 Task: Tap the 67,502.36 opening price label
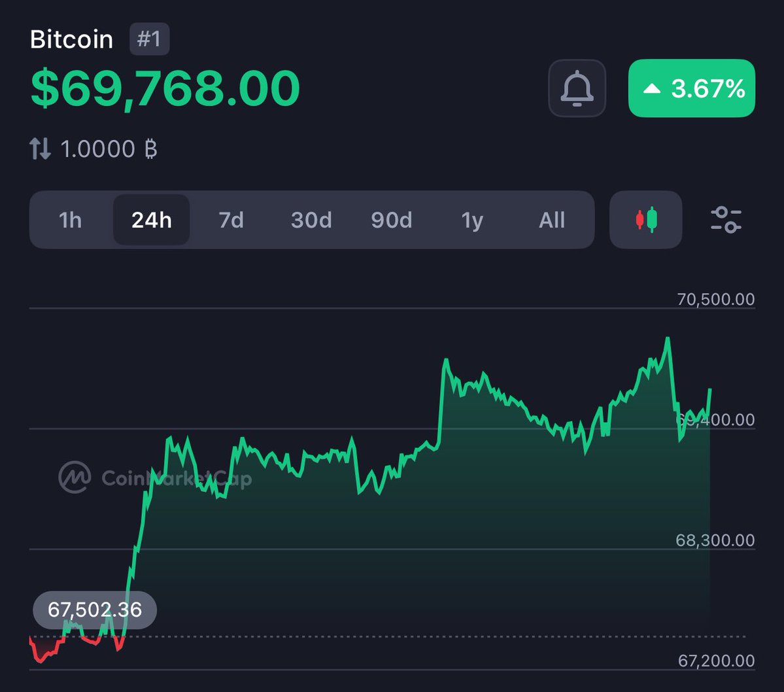(x=94, y=610)
